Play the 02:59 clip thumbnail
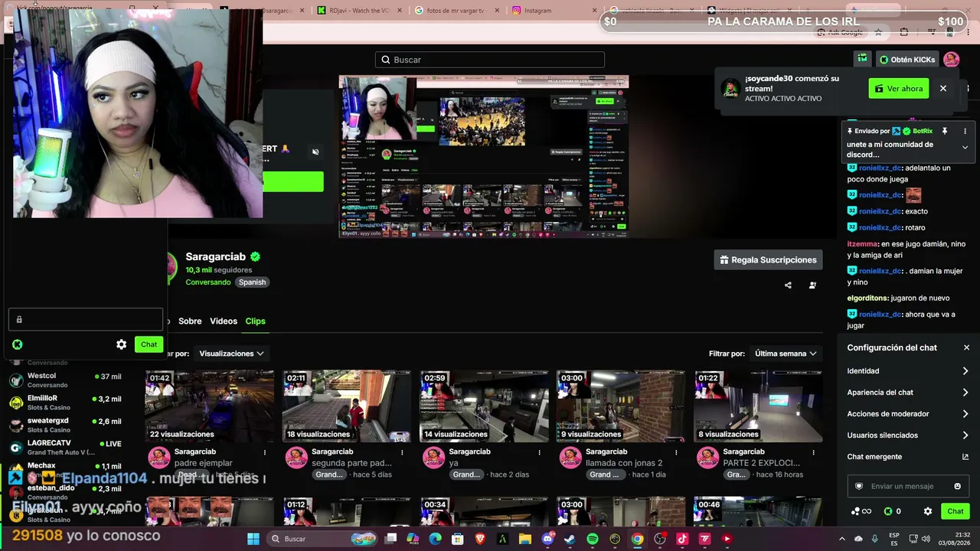Viewport: 980px width, 551px height. point(484,406)
